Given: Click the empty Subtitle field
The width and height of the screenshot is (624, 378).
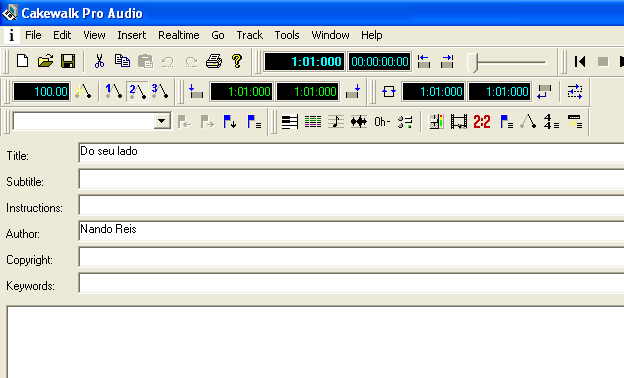Looking at the screenshot, I should [351, 179].
